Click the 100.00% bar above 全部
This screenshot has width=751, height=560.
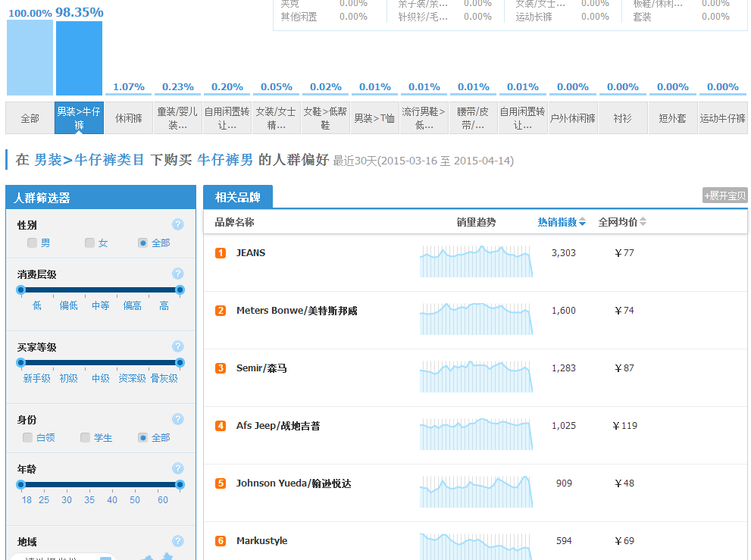click(x=30, y=58)
